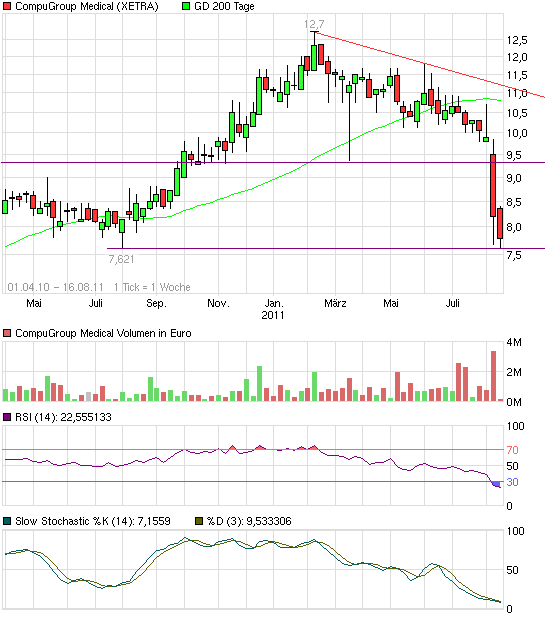Click the blue 30 RSI threshold label
Screen dimensions: 545x618
[513, 482]
